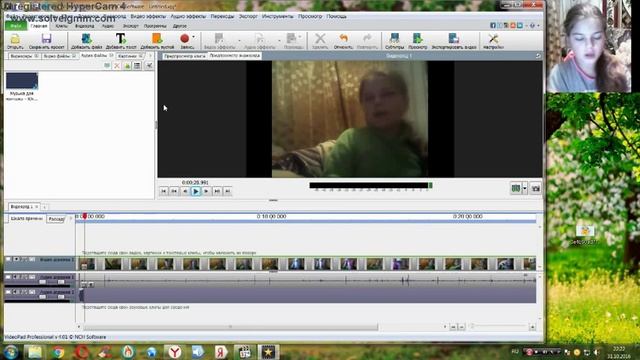Viewport: 640px width, 360px height.
Task: Jump to end of sequence
Action: click(x=228, y=191)
